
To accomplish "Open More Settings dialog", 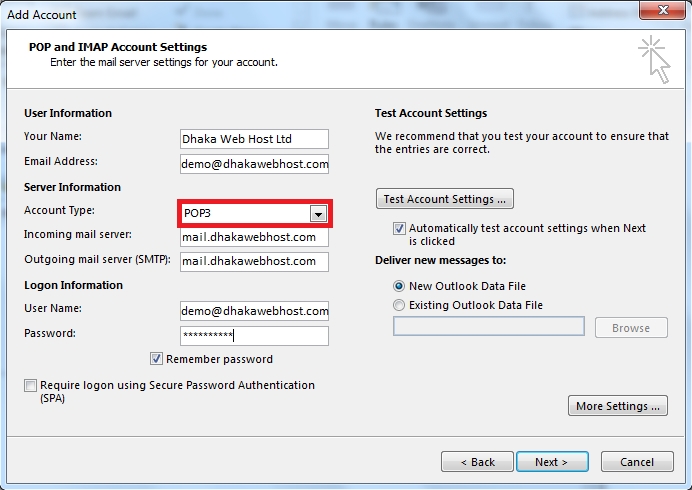I will [x=618, y=406].
